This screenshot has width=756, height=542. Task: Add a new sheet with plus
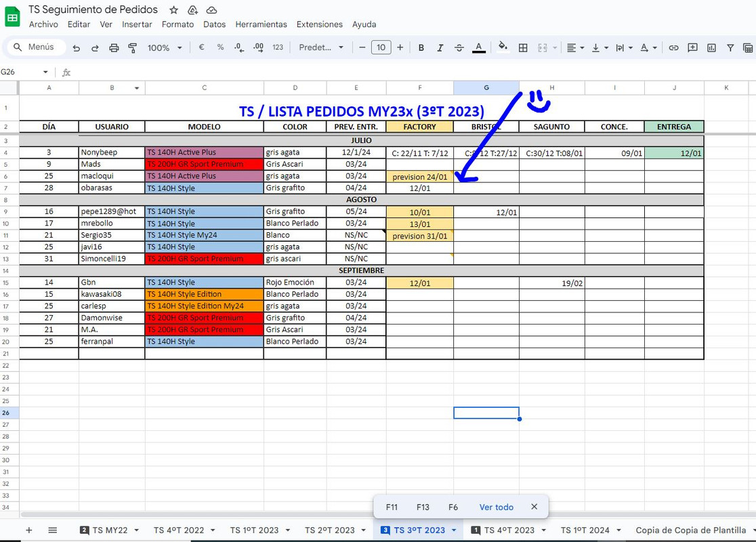(x=29, y=530)
